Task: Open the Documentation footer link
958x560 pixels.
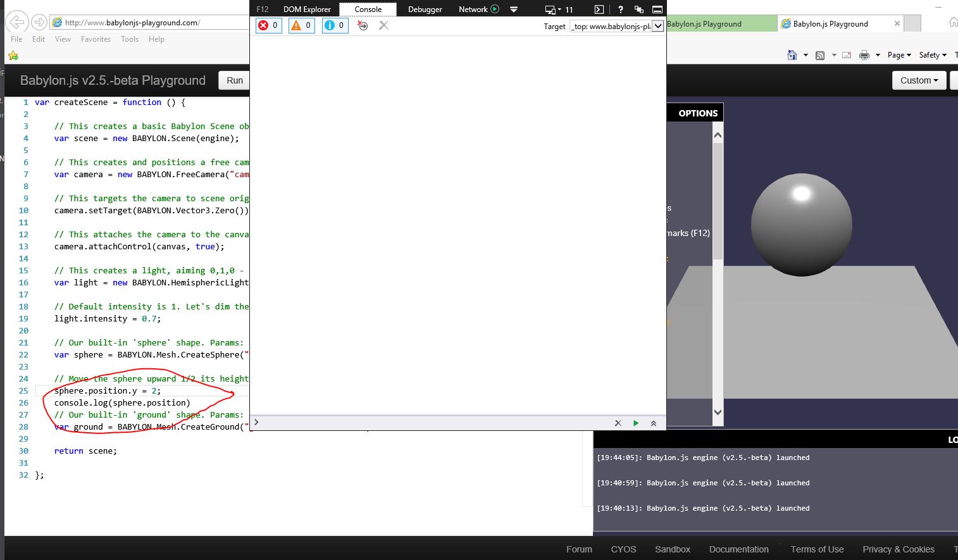Action: point(738,549)
